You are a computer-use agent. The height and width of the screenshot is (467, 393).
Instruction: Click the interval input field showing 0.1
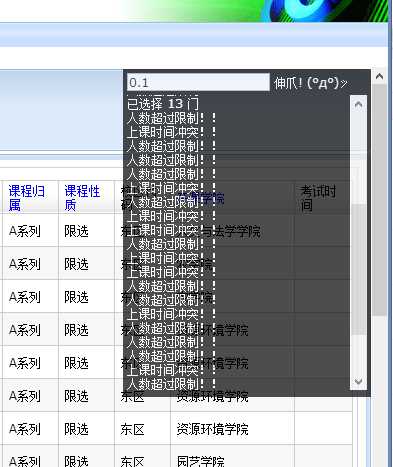click(198, 82)
